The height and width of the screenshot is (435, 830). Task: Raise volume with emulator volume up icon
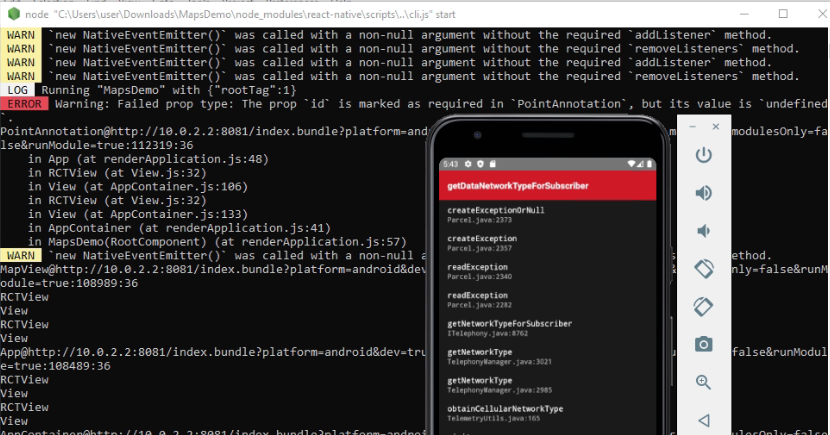click(x=703, y=193)
